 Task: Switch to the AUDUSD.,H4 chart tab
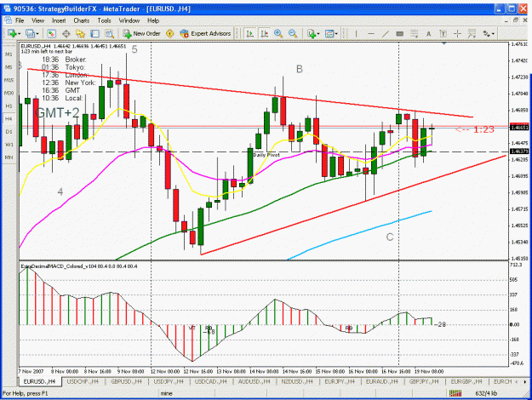pos(255,381)
